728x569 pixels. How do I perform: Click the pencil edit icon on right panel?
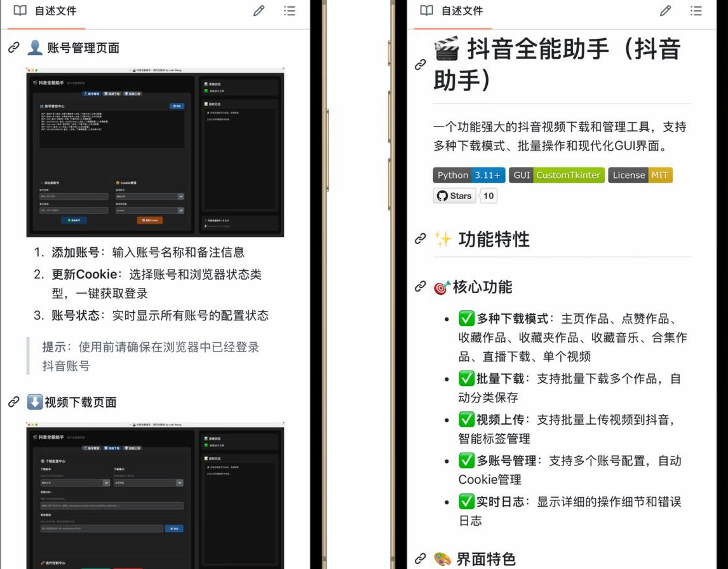pyautogui.click(x=666, y=11)
